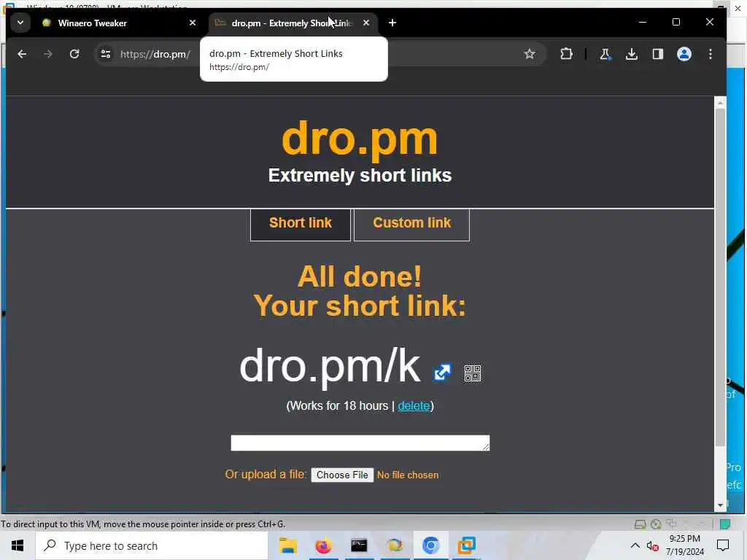The image size is (747, 560).
Task: Open the Chromium taskbar icon
Action: coord(430,545)
